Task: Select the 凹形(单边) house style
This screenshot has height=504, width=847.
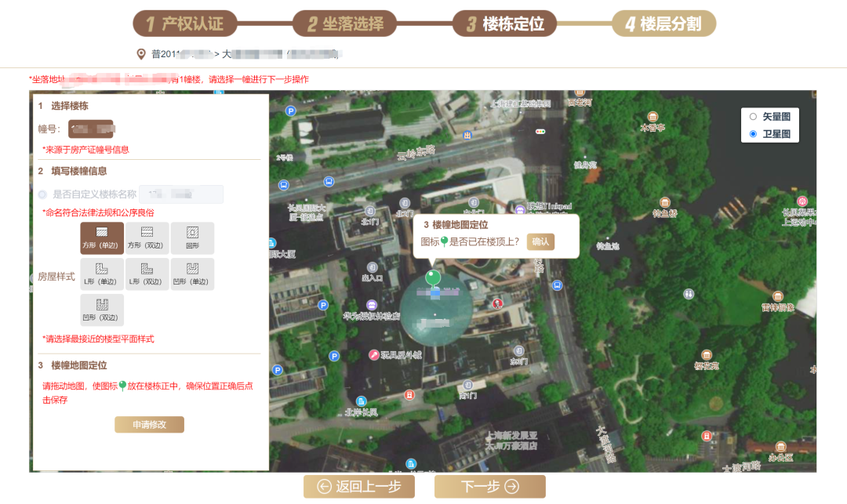Action: 192,274
